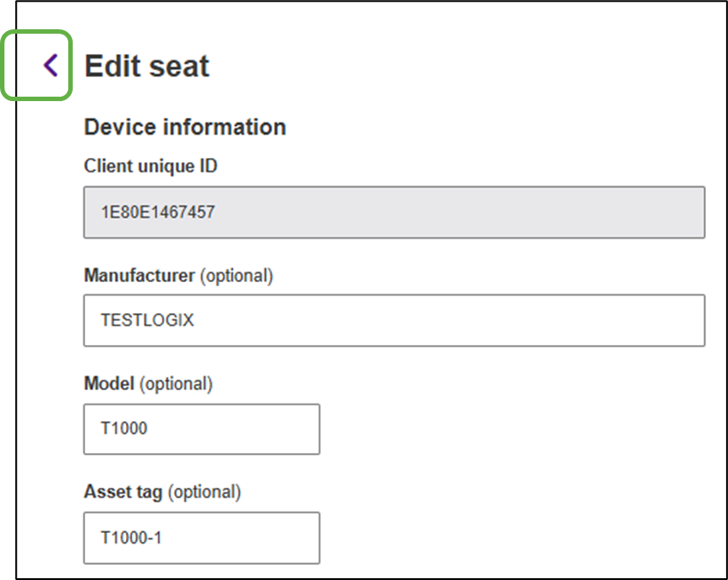
Task: Click the T1000-1 value in Asset tag field
Action: tap(129, 537)
